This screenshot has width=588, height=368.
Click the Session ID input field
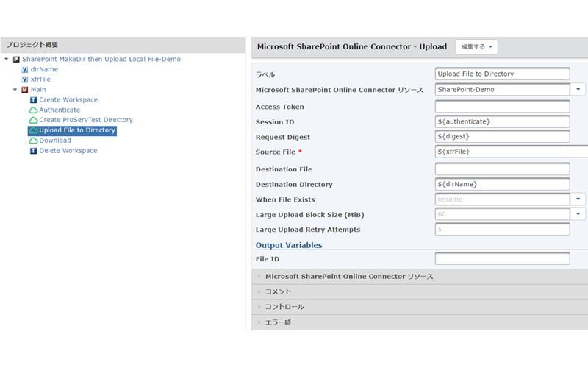(x=502, y=121)
